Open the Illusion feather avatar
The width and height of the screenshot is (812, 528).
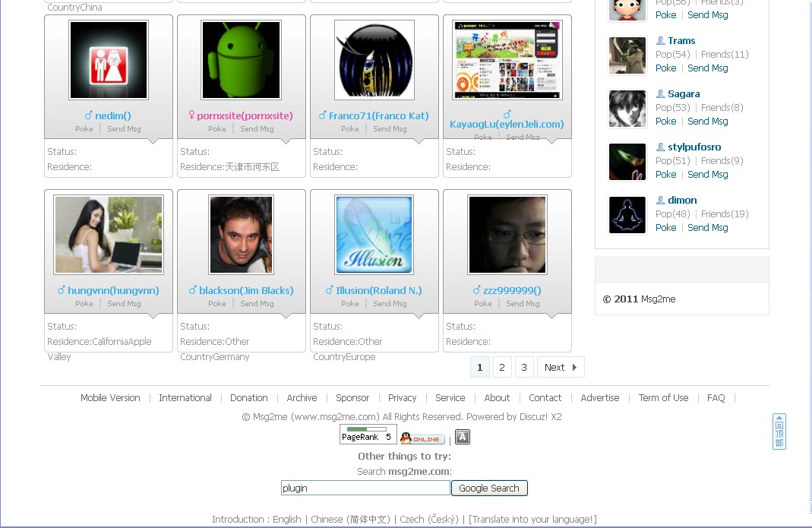[374, 235]
